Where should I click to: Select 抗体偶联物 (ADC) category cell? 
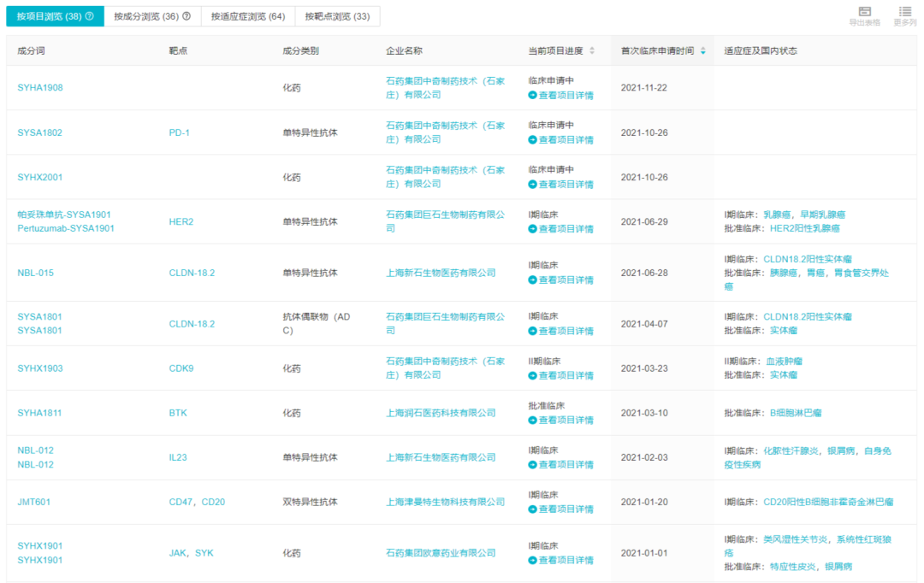[317, 324]
